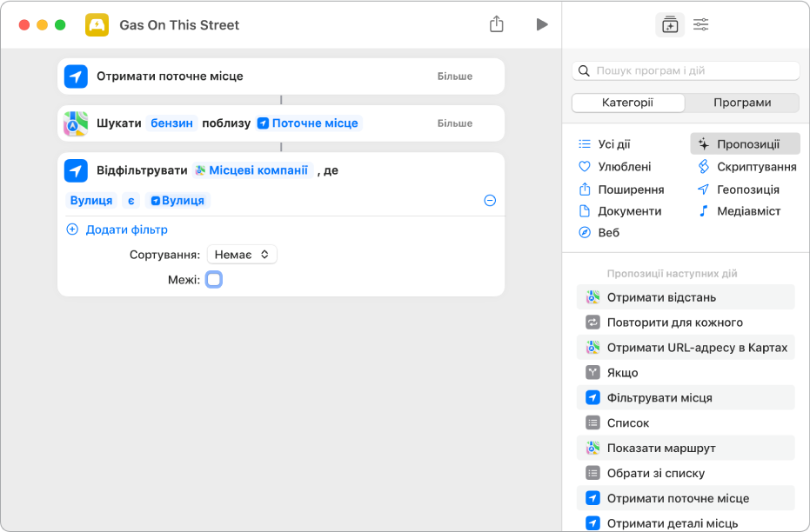Run the shortcut with the play button

[542, 24]
